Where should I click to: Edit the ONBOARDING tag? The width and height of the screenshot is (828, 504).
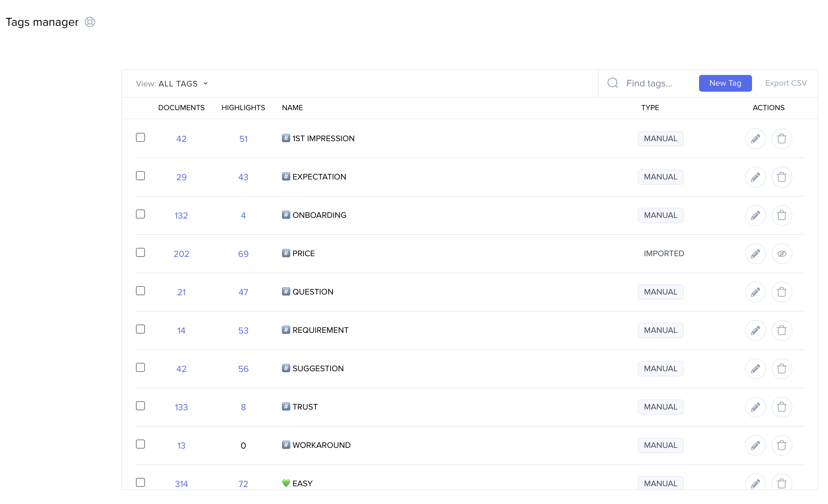tap(755, 215)
